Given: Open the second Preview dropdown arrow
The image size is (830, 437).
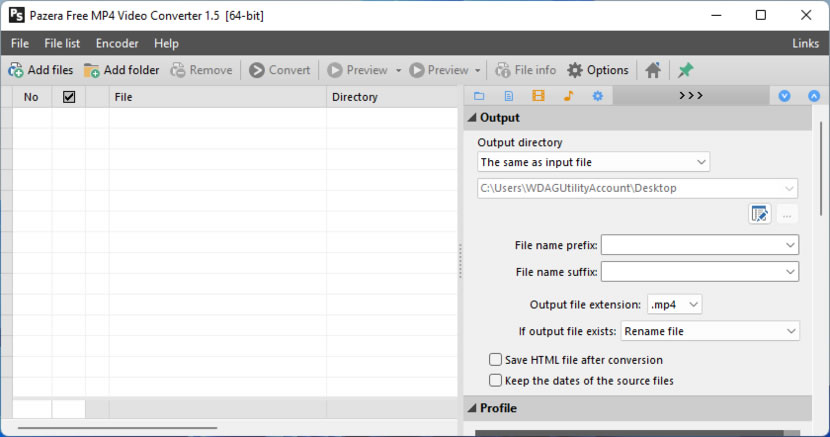Looking at the screenshot, I should (x=477, y=70).
